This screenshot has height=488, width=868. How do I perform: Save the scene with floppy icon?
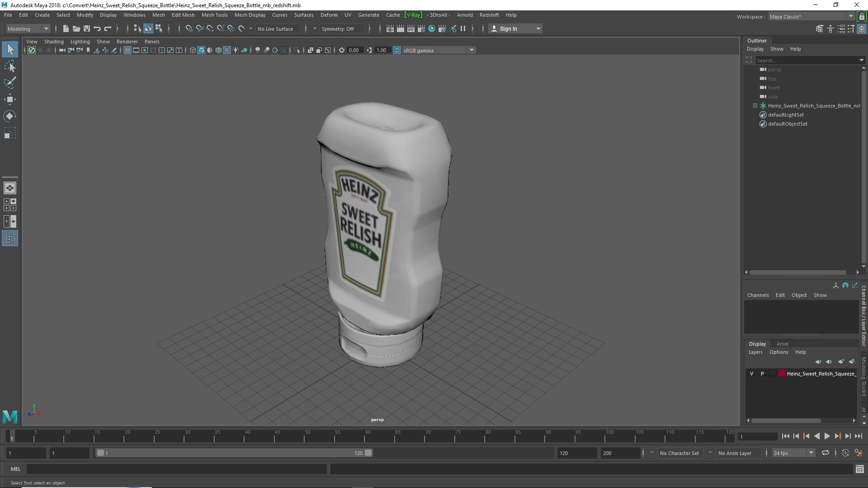tap(87, 28)
